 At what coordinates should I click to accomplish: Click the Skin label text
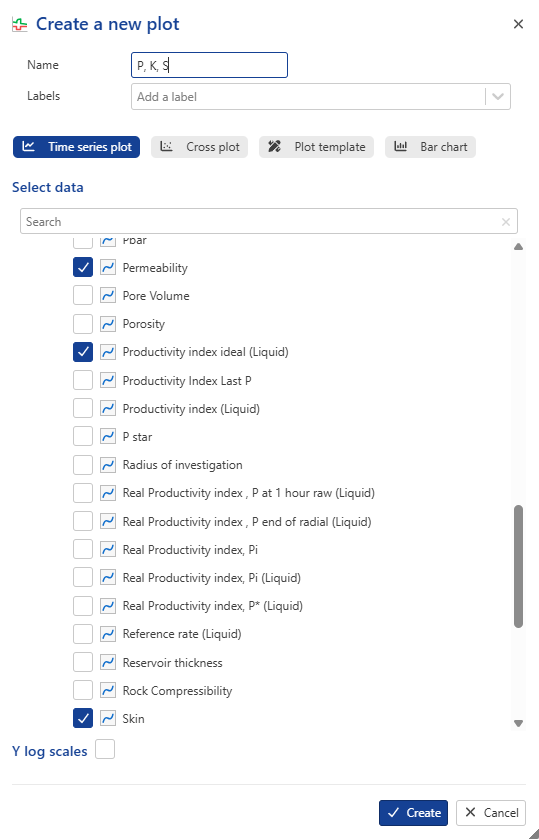[133, 718]
